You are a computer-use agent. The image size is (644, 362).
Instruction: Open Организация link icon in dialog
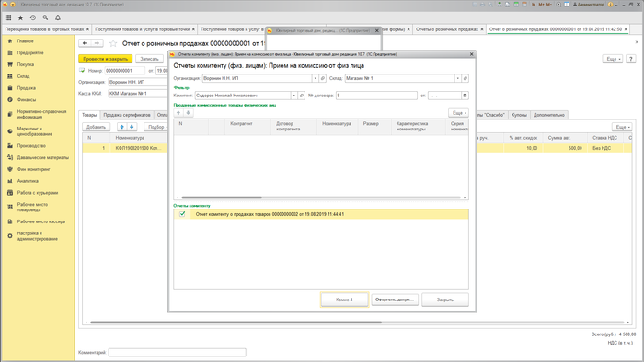(x=322, y=78)
